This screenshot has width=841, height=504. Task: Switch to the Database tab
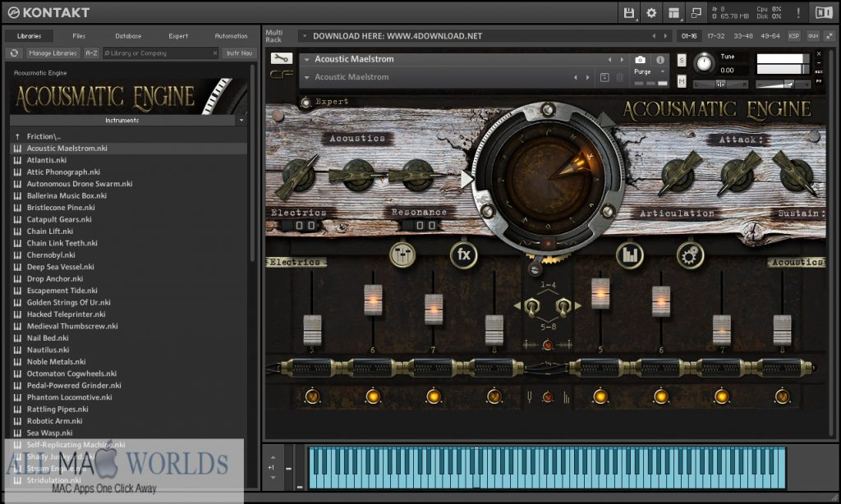pyautogui.click(x=128, y=36)
